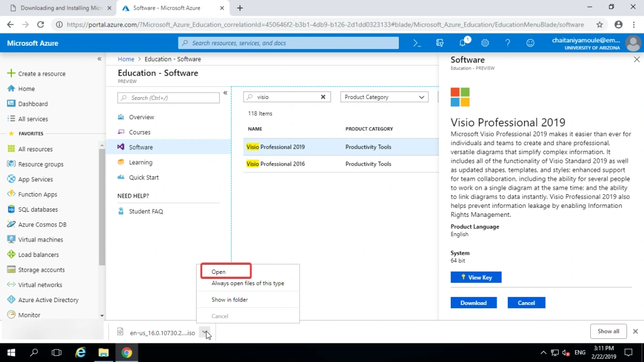Choose Always open files of this type
Viewport: 644px width, 362px height.
pyautogui.click(x=247, y=283)
